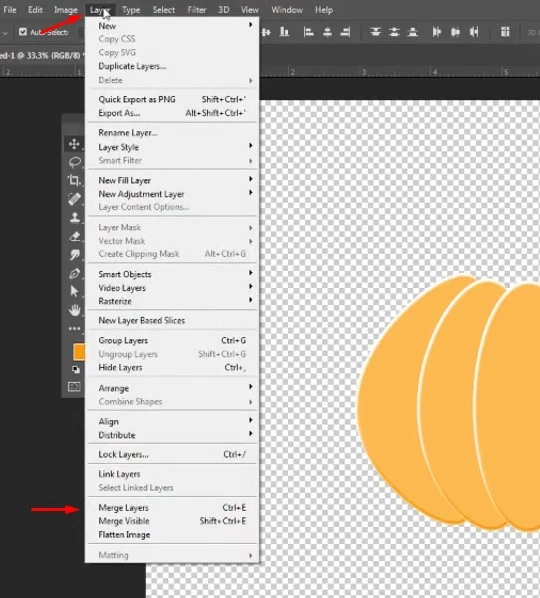
Task: Expand the Video Layers submenu
Action: pyautogui.click(x=173, y=288)
